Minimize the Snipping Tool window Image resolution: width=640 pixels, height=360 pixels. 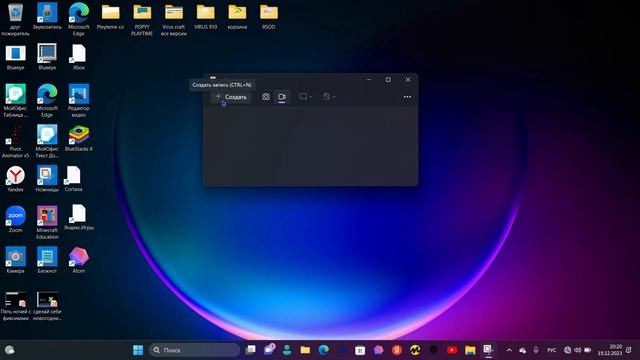click(369, 80)
